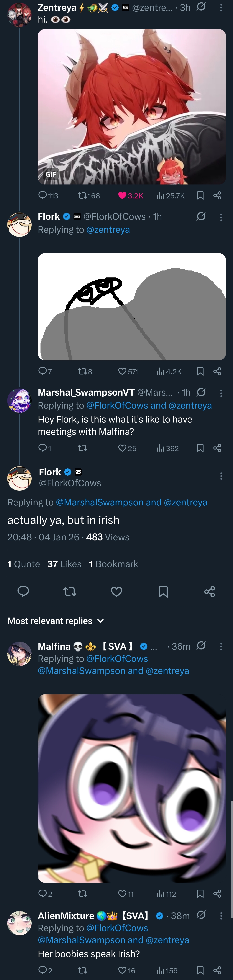233x980 pixels.
Task: Unlike Zentreya's post with 3.2K likes
Action: (122, 196)
